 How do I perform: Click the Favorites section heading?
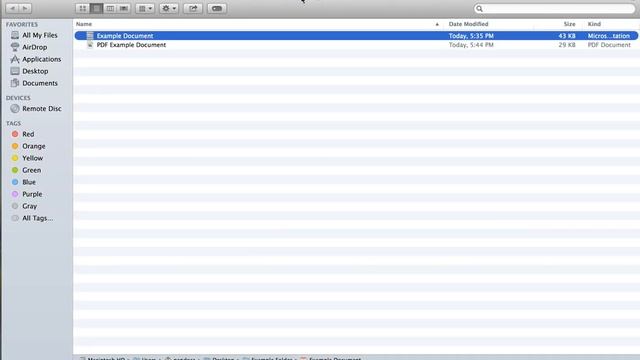(x=22, y=24)
